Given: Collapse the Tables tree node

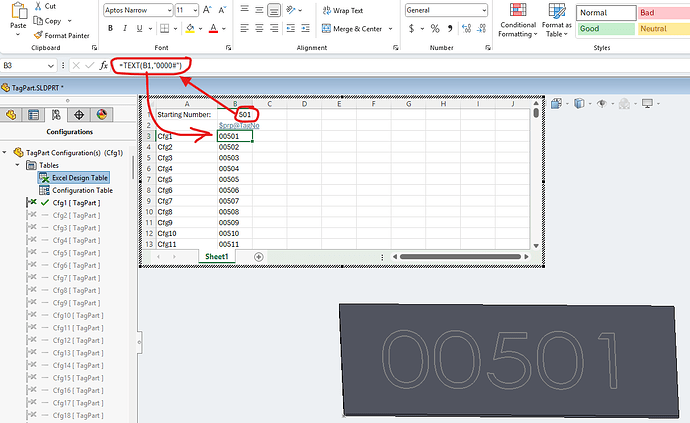Looking at the screenshot, I should 19,165.
